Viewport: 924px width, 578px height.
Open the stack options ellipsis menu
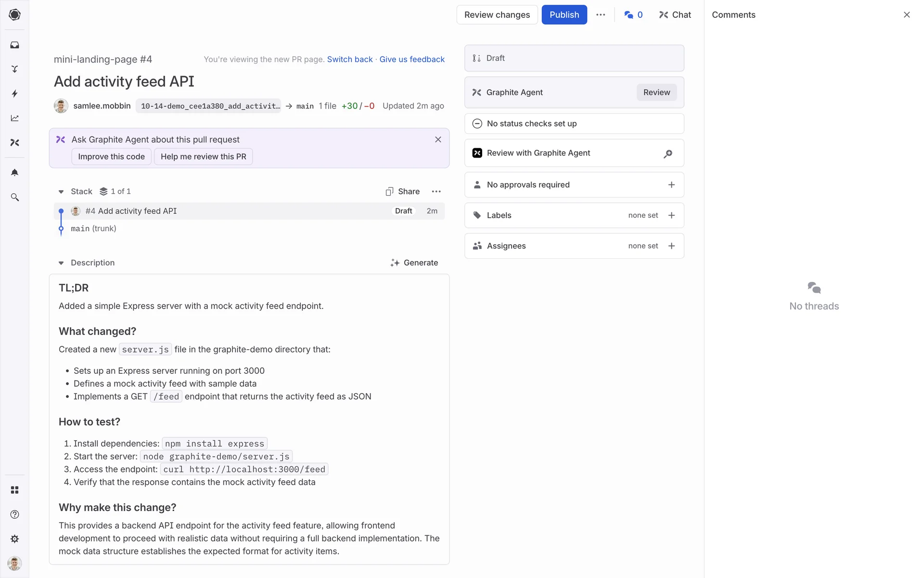436,192
